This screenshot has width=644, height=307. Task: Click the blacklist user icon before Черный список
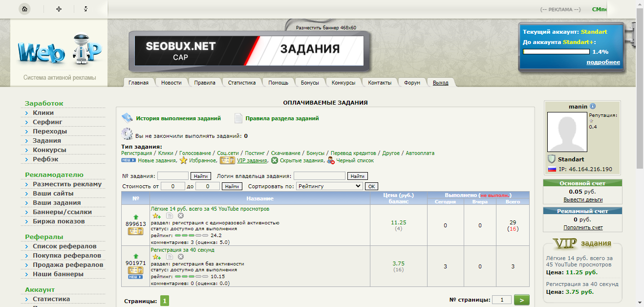(x=331, y=160)
